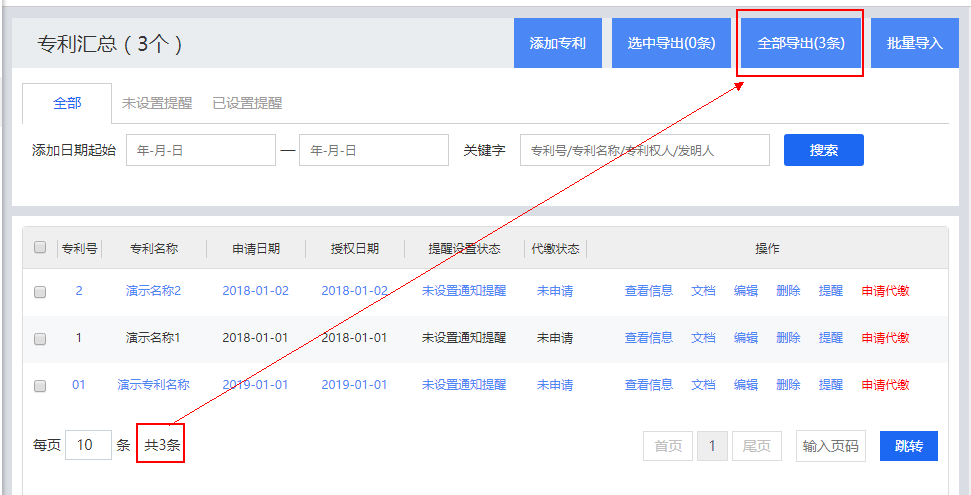Viewport: 971px width, 495px height.
Task: Click 文档 for 演示名称1
Action: coord(703,338)
